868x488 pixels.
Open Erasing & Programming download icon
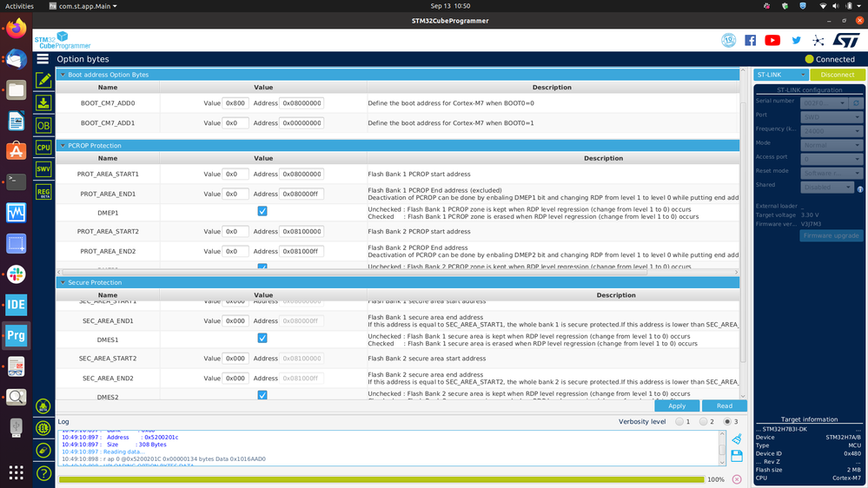coord(43,102)
